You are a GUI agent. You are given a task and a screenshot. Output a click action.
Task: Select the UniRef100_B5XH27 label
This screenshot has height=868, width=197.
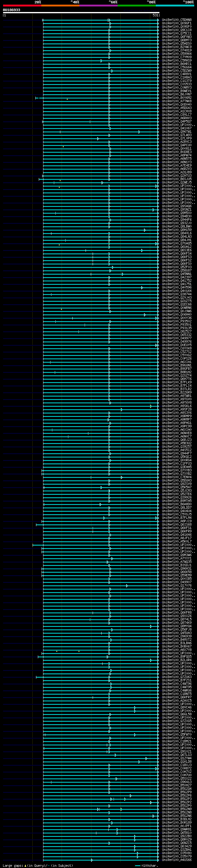coord(177,785)
